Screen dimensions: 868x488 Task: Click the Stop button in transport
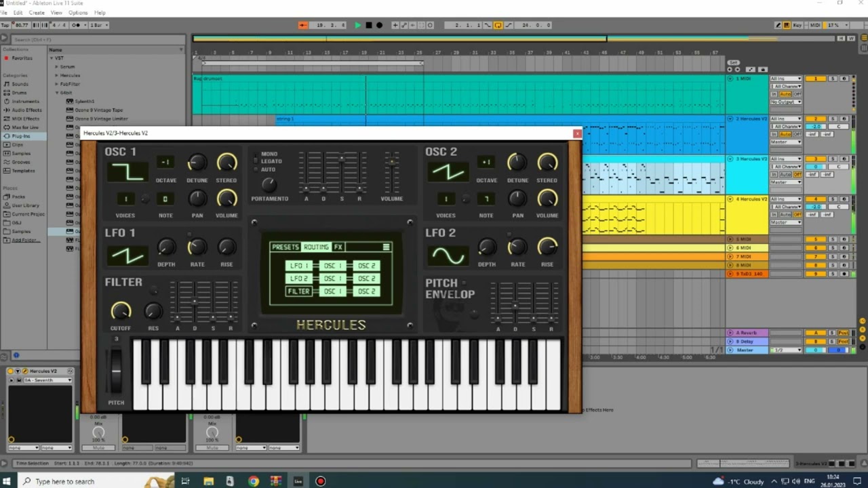coord(368,25)
